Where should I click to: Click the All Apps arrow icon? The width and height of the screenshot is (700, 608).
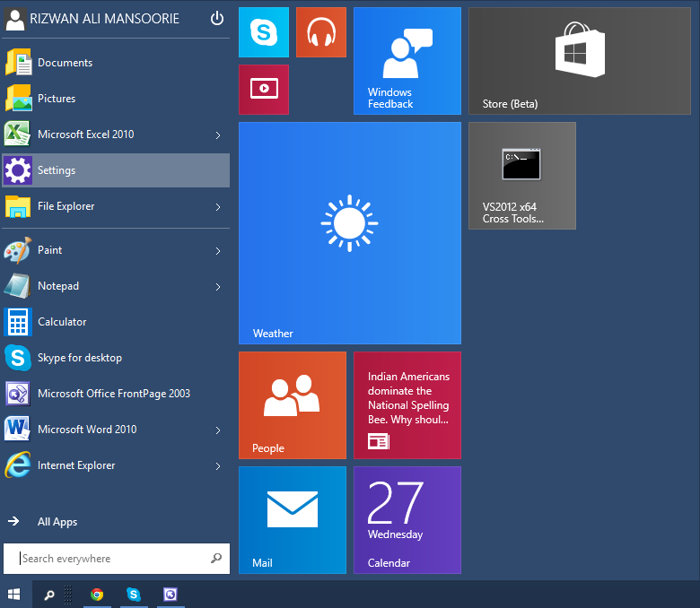coord(13,521)
